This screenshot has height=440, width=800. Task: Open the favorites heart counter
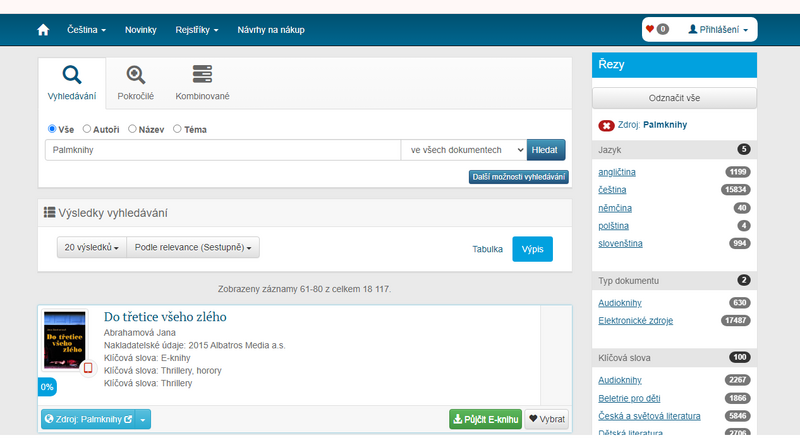click(x=657, y=29)
